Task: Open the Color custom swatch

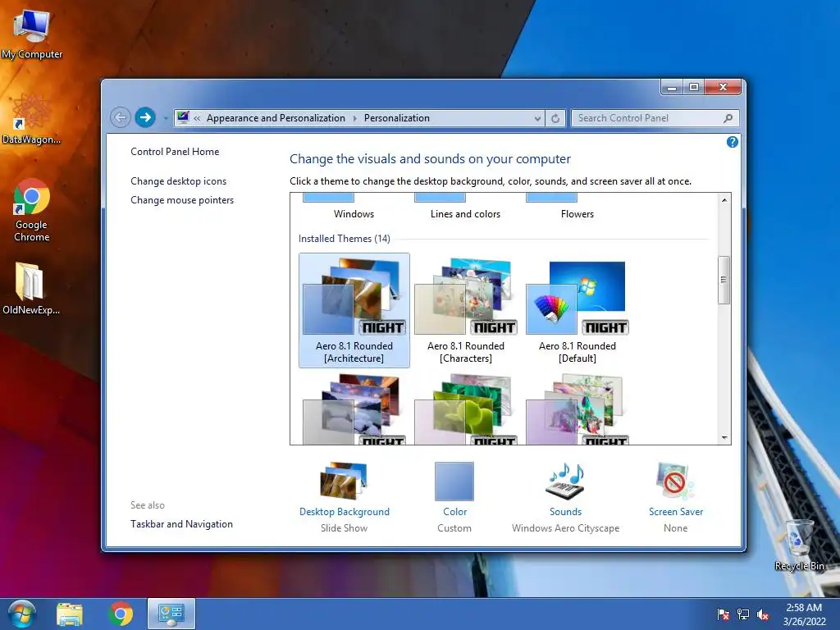Action: coord(454,481)
